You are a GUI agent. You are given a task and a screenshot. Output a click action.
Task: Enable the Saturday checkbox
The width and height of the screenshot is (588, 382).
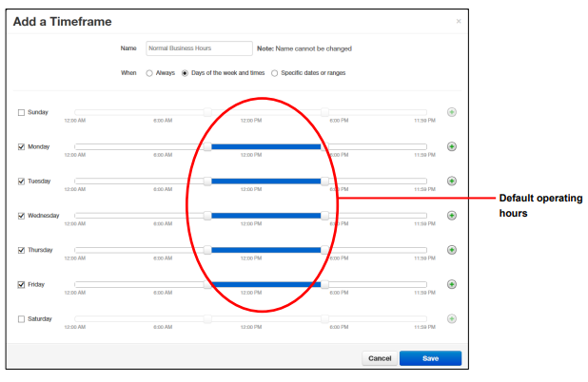[22, 318]
